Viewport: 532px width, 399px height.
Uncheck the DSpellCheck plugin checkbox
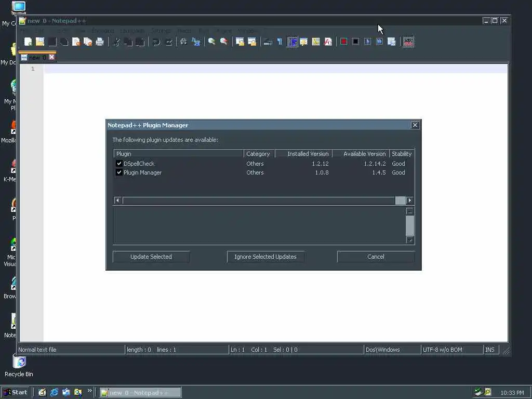click(x=119, y=164)
